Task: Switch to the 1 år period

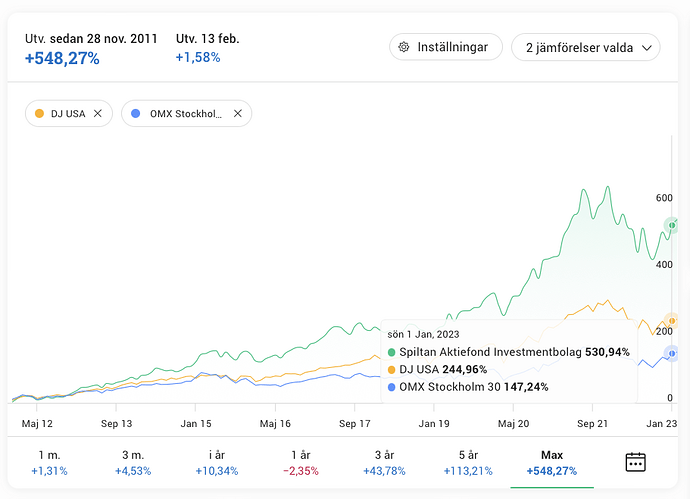Action: [x=301, y=462]
